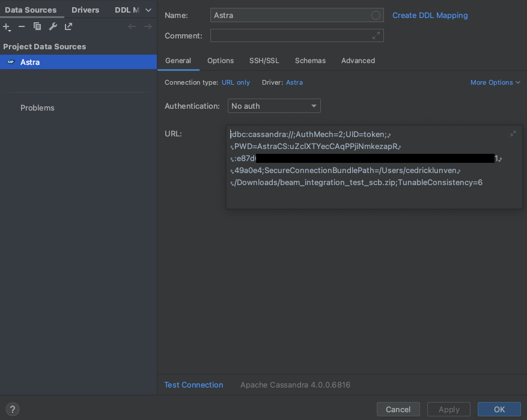Click the Apply button
Screen dimensions: 527x420
click(449, 409)
